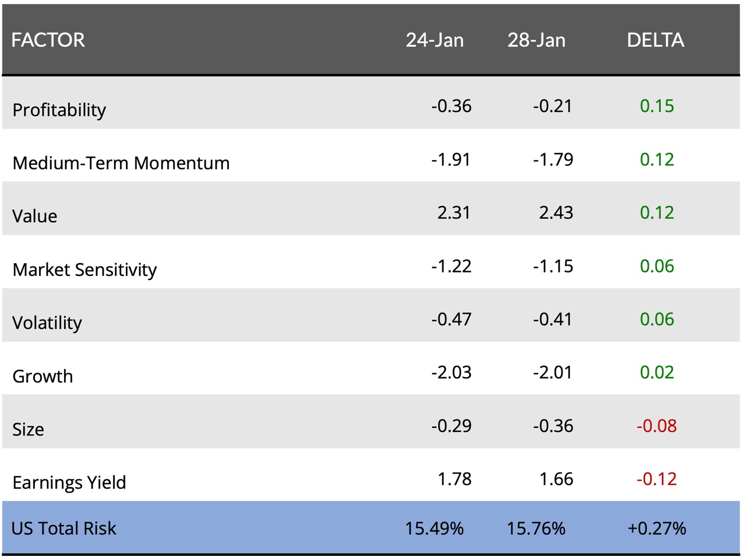
Task: Select the Size factor label
Action: point(28,430)
